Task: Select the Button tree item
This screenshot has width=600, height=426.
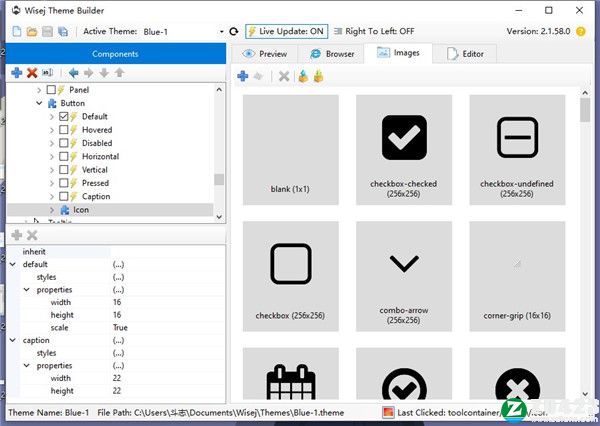Action: (72, 103)
